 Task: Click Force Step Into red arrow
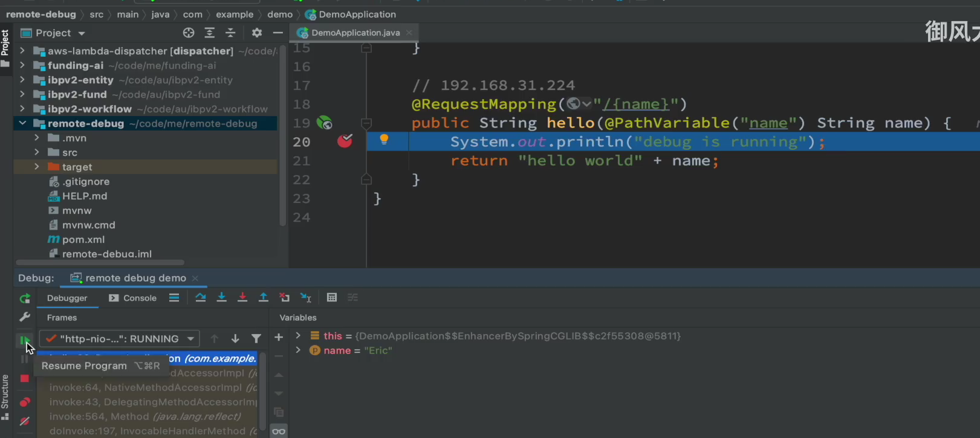(x=242, y=297)
